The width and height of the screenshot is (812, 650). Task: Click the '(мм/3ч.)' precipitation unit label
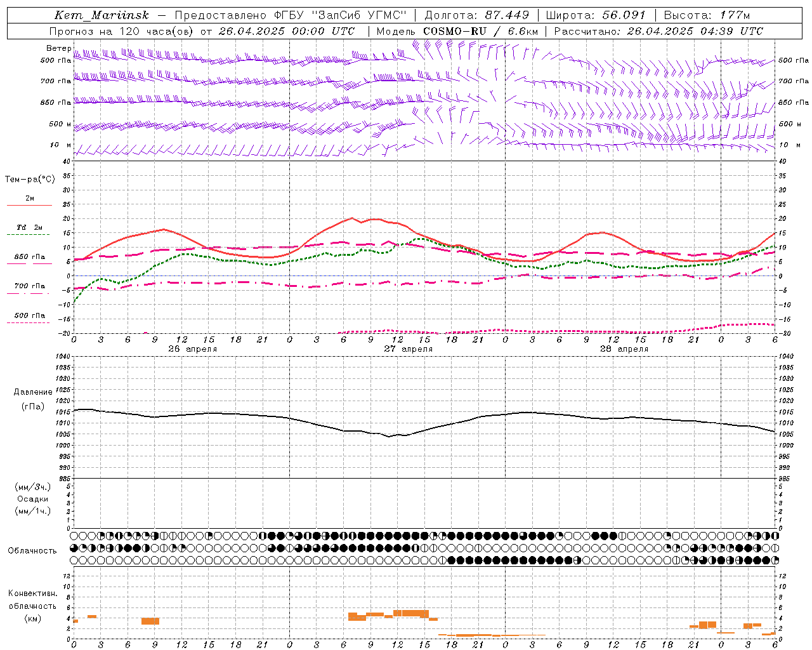(x=33, y=487)
